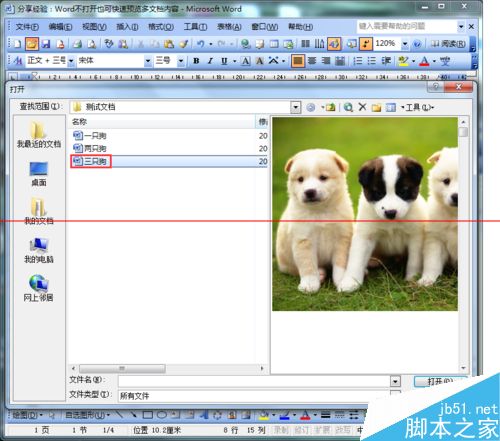500x441 pixels.
Task: Click the 打开 button in dialog
Action: [440, 381]
